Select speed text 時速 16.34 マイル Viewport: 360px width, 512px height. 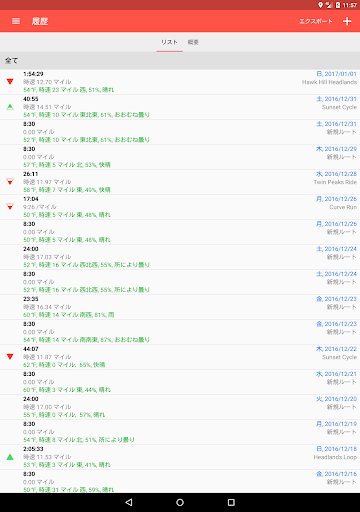(47, 307)
